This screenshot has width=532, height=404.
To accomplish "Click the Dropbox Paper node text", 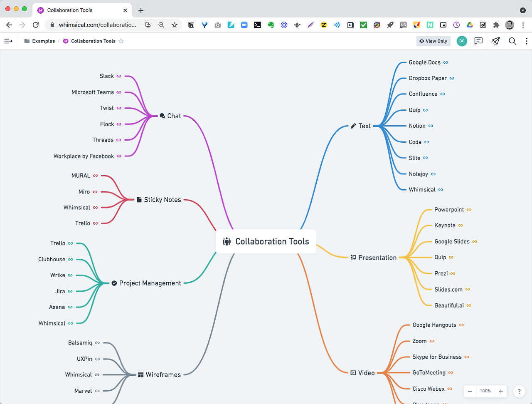I will coord(428,78).
